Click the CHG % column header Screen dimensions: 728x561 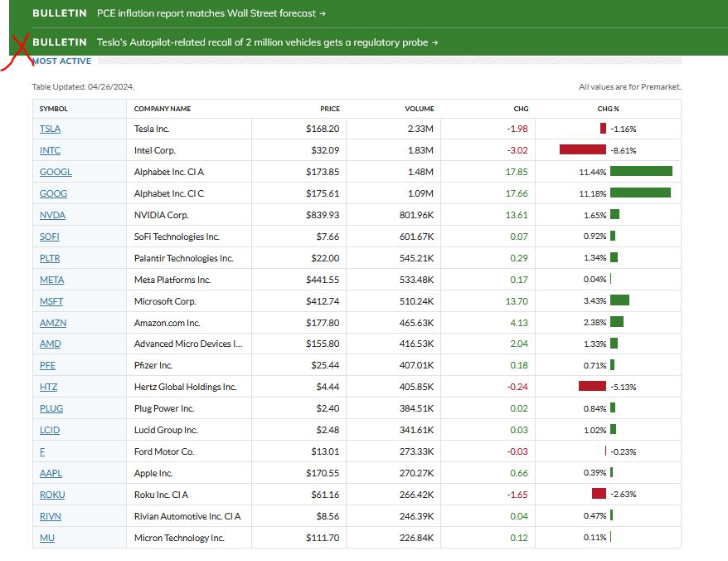608,109
